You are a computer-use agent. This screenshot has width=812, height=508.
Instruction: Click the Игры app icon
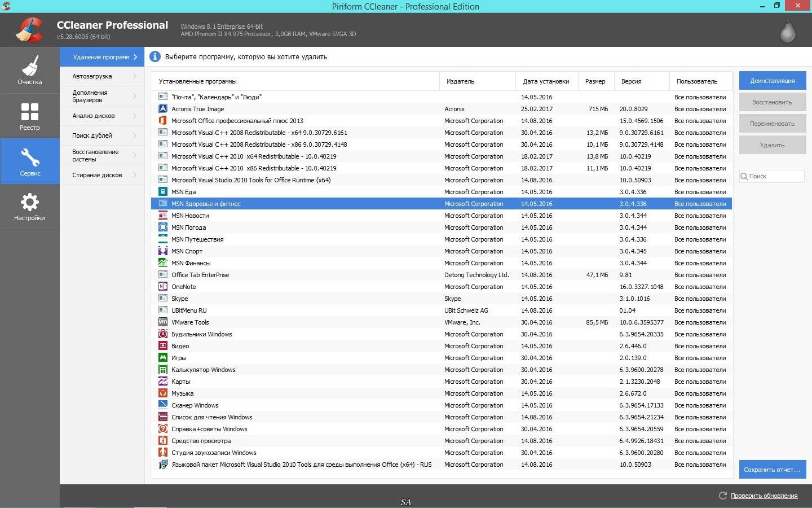[x=163, y=358]
